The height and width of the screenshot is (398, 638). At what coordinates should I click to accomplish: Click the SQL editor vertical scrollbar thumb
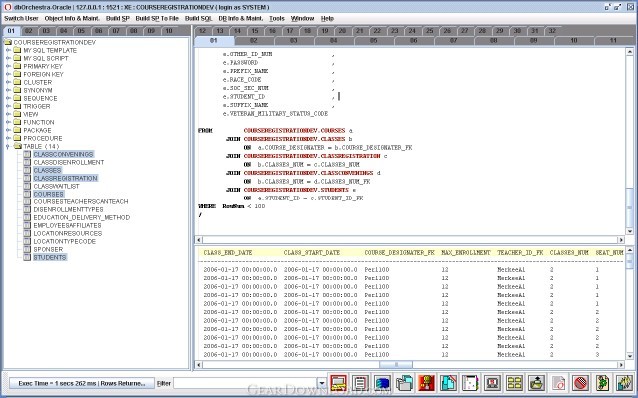point(630,208)
